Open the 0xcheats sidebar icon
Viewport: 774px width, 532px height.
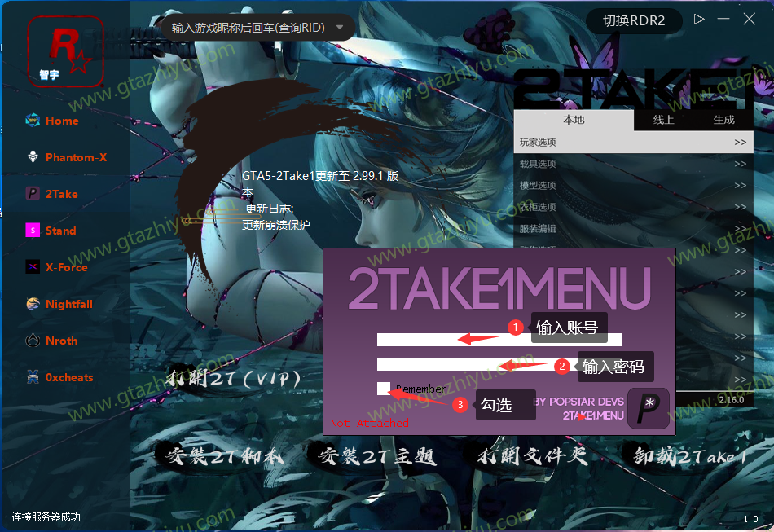[x=33, y=377]
